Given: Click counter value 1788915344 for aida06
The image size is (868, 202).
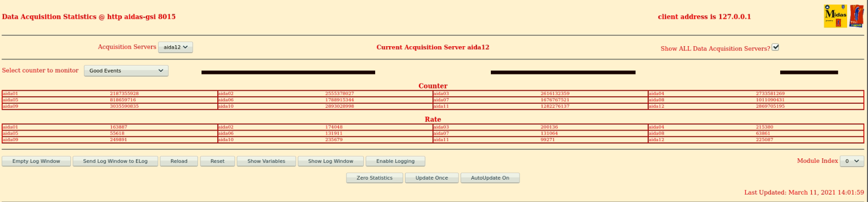Looking at the screenshot, I should 339,100.
